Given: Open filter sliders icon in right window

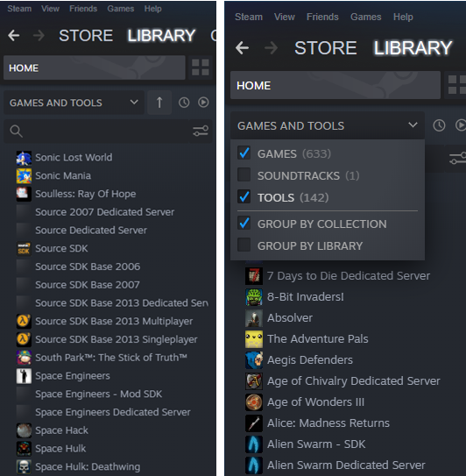Looking at the screenshot, I should coord(457,159).
